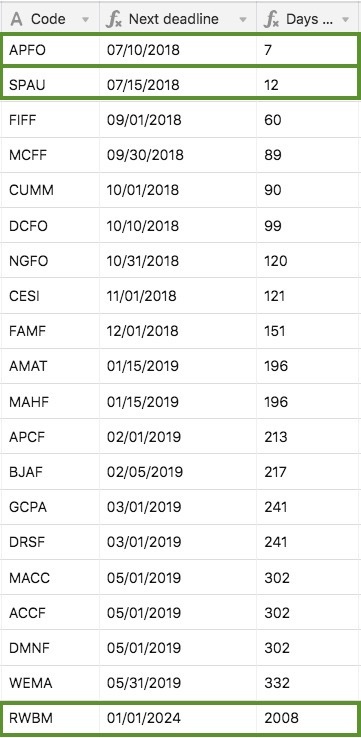Open the Next deadline column dropdown arrow
Viewport: 361px width, 738px height.
point(243,20)
